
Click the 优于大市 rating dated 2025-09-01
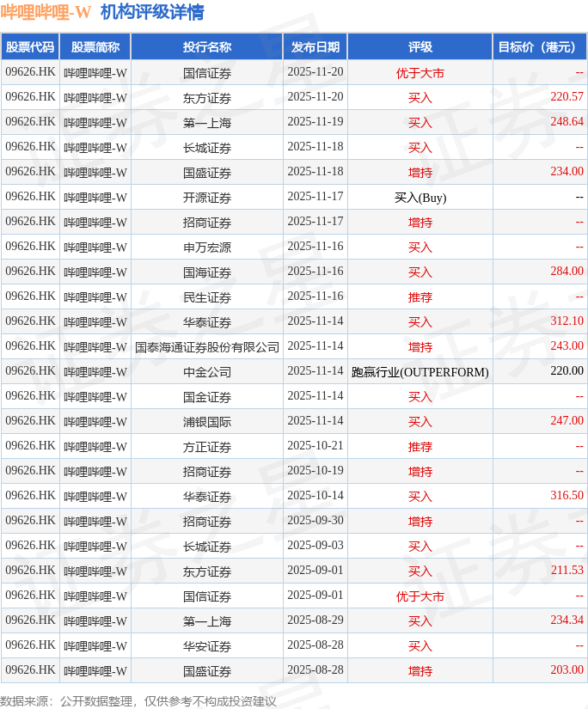point(420,596)
